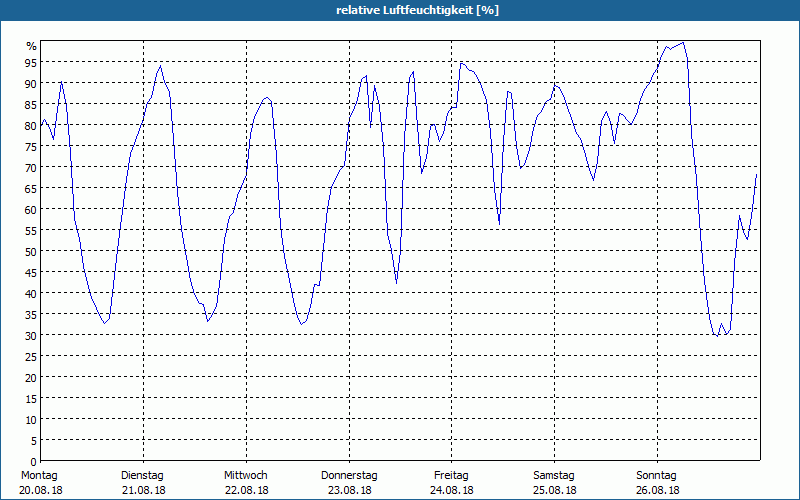
Task: Click the y-axis value '90'
Action: 31,84
